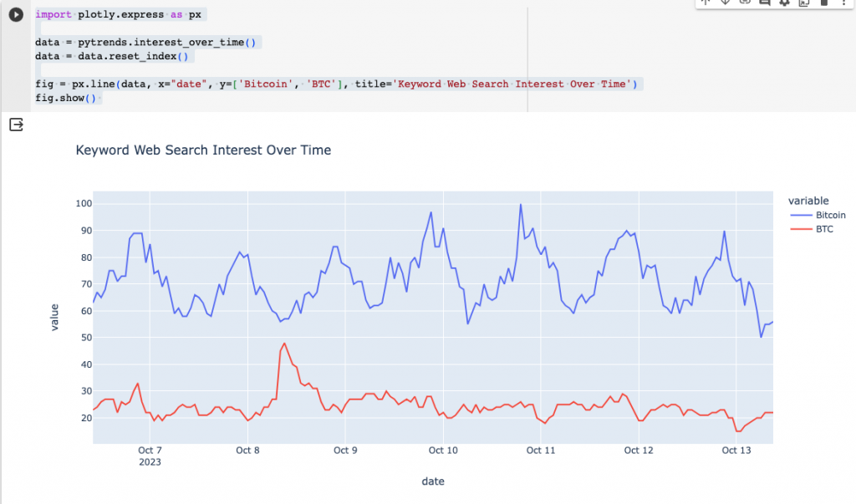Click the chart title 'Keyword Web Search Interest Over Time'
856x504 pixels.
[203, 150]
